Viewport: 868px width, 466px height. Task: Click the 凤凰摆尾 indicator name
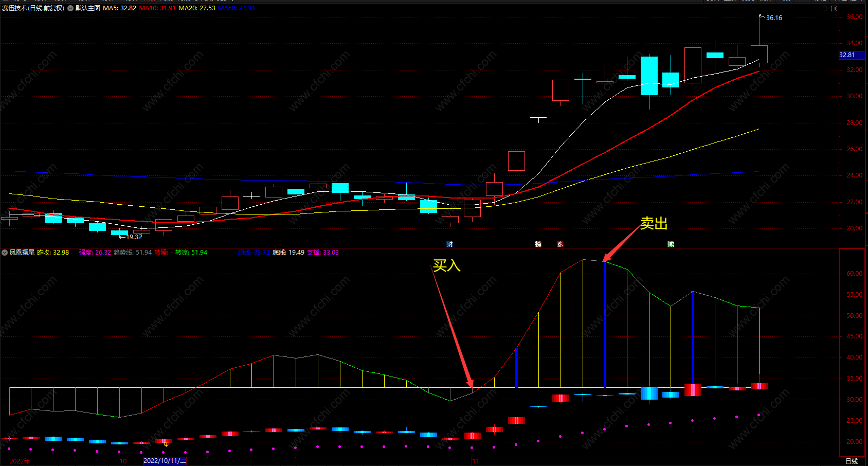coord(22,253)
